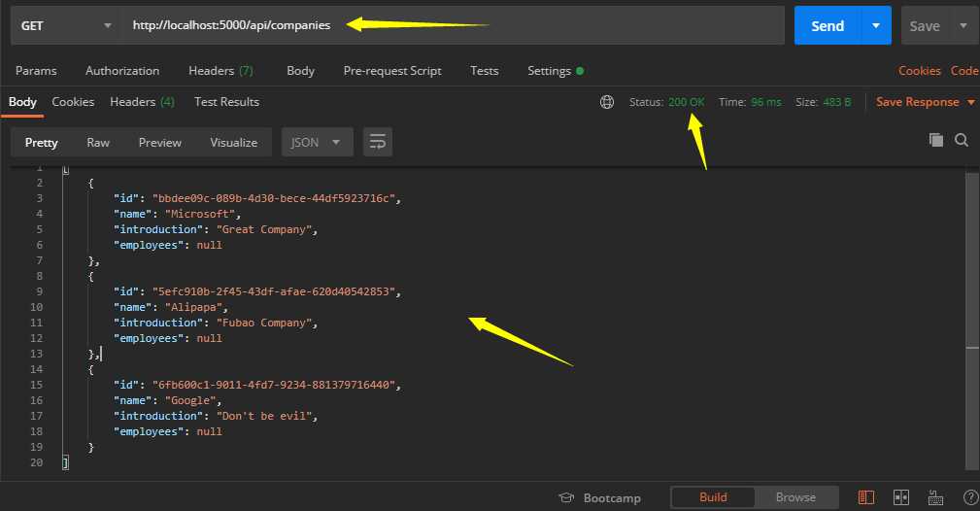980x511 pixels.
Task: Open the Authorization tab
Action: 122,71
